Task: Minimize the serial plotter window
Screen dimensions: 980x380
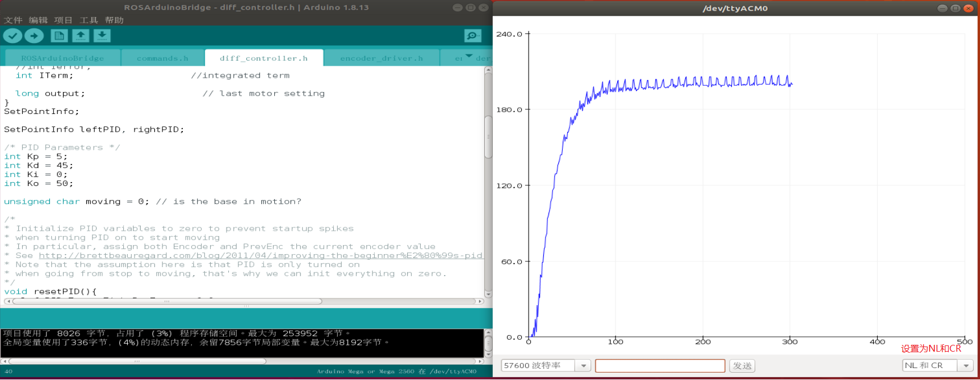Action: click(942, 8)
